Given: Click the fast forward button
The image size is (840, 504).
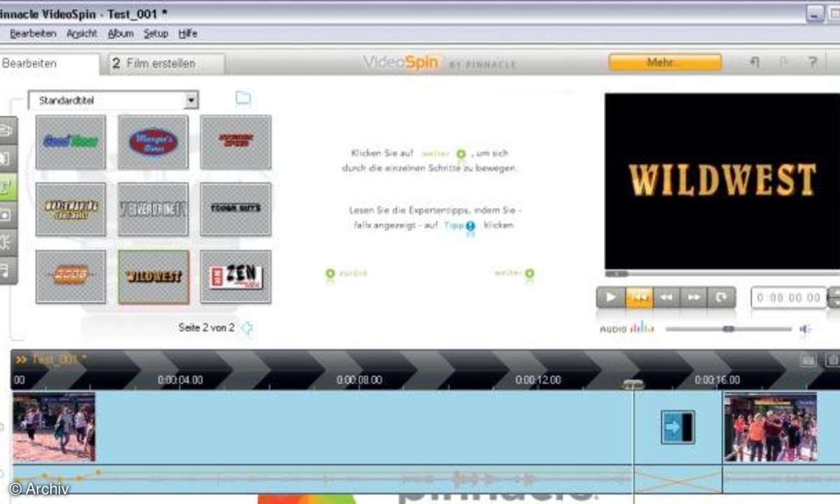Looking at the screenshot, I should [x=694, y=297].
